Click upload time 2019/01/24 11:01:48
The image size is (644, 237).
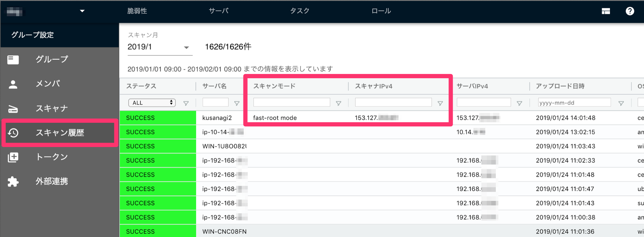point(565,175)
